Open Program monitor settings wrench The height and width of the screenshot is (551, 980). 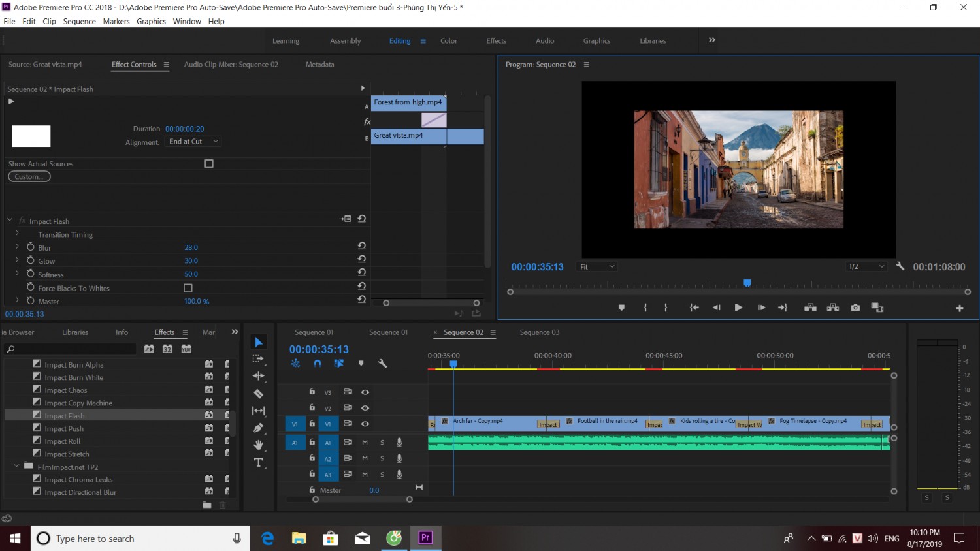point(900,266)
